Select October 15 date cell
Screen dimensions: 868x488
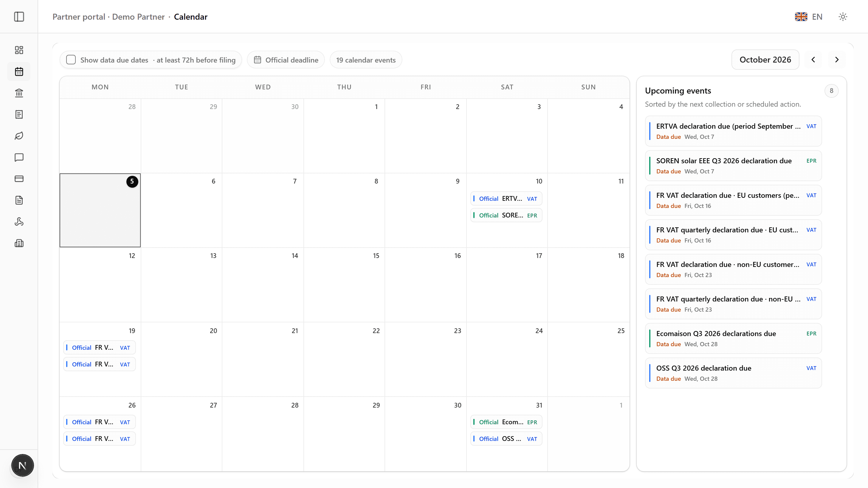[344, 285]
